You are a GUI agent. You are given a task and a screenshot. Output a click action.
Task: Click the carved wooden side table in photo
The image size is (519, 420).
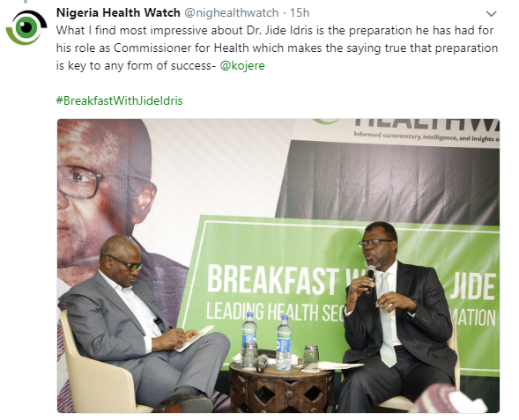coord(282,387)
